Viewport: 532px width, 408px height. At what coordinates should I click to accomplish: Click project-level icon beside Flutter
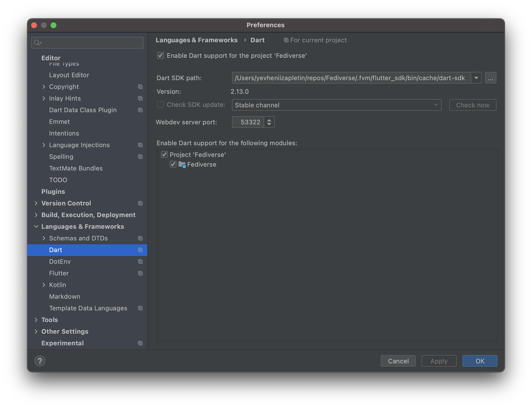click(x=140, y=273)
